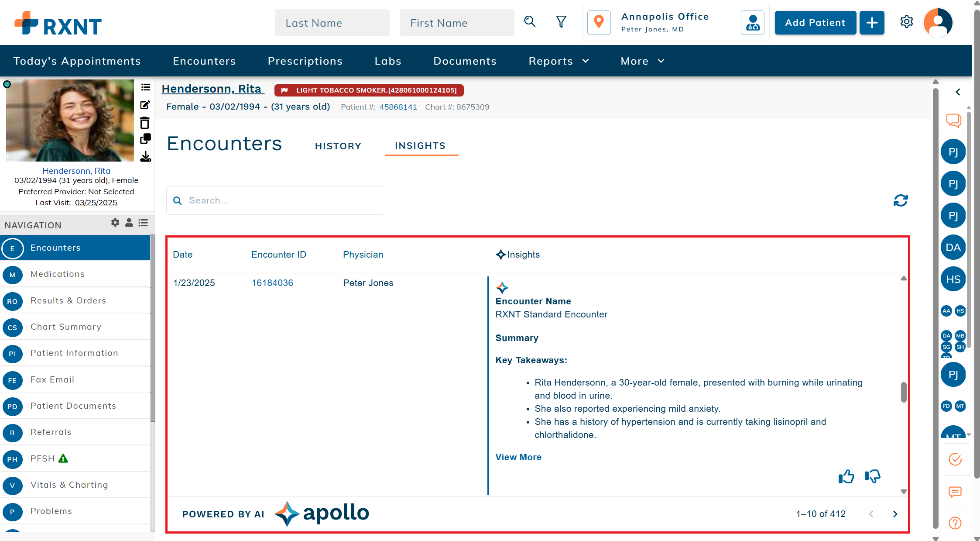
Task: Give thumbs down to the insight
Action: 873,476
